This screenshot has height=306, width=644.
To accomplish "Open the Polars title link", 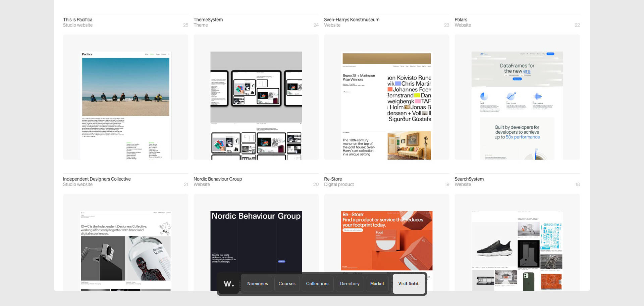I will pos(461,20).
